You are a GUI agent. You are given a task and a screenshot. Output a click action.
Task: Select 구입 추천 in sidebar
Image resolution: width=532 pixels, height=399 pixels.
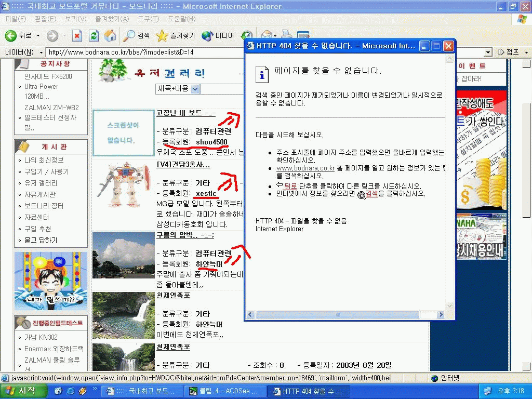click(x=37, y=229)
